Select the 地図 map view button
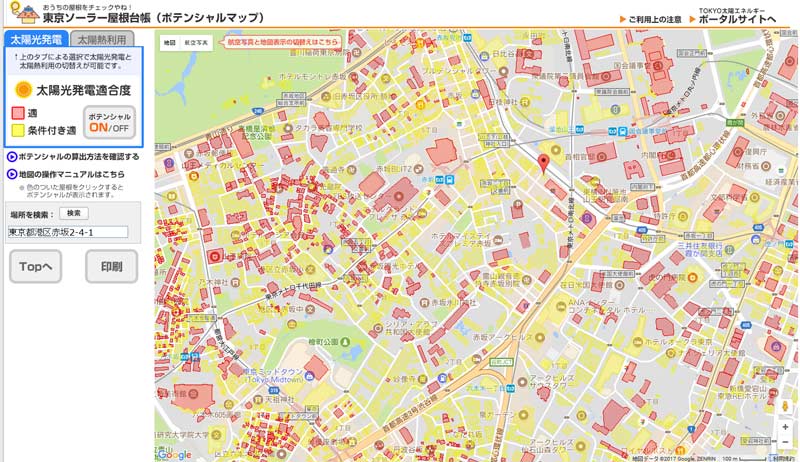The width and height of the screenshot is (800, 462). [169, 42]
